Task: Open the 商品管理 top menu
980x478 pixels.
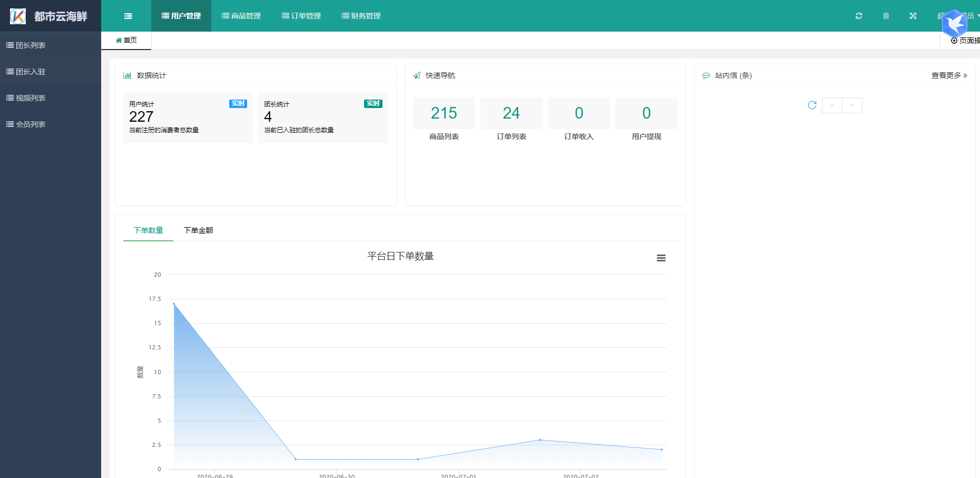Action: [x=241, y=16]
